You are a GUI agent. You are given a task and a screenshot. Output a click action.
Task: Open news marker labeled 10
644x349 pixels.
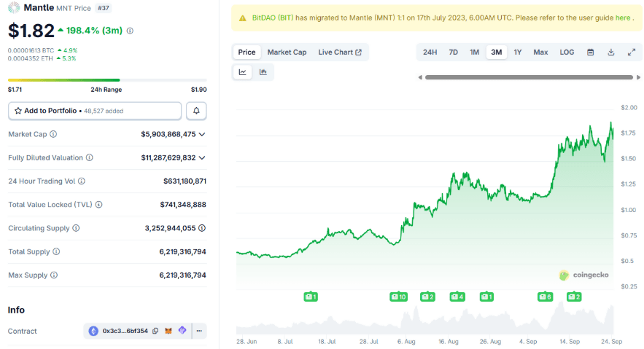[398, 297]
